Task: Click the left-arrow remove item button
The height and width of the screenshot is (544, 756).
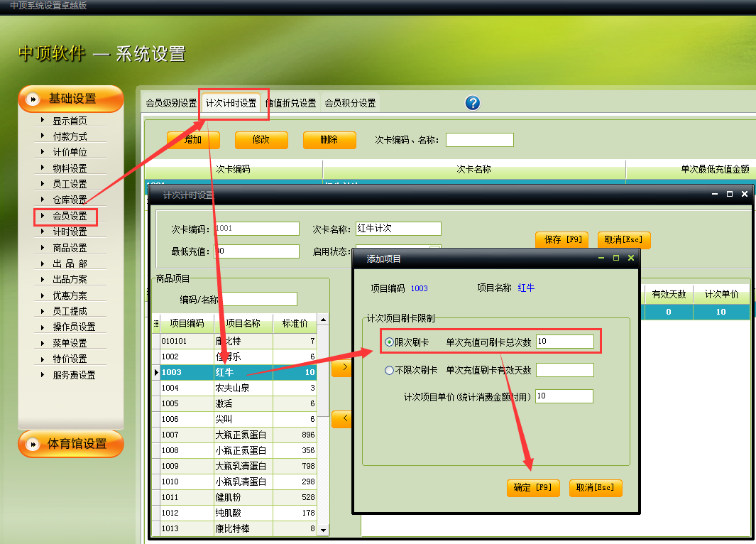Action: coord(342,419)
